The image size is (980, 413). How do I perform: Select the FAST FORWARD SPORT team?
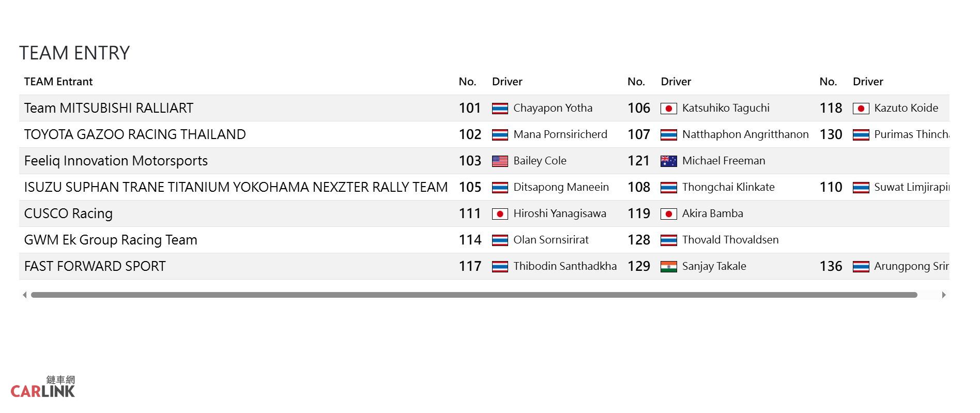pyautogui.click(x=95, y=266)
